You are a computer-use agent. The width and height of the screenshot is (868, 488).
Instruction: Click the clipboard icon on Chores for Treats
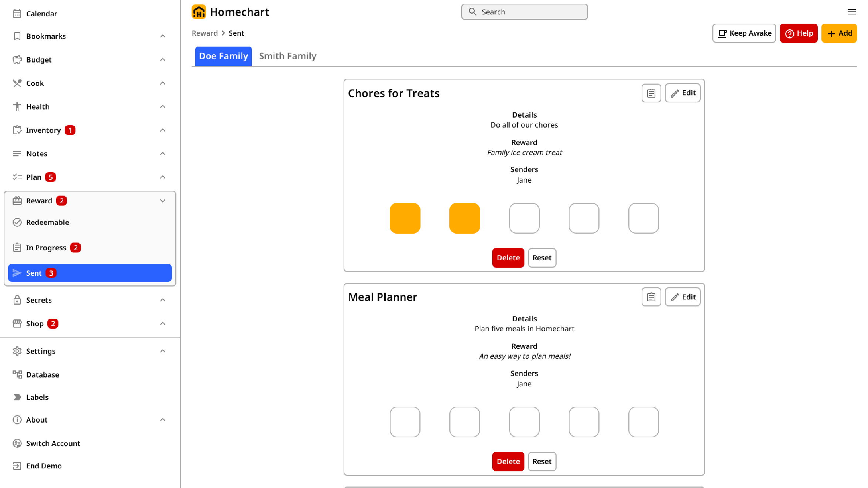click(x=651, y=93)
